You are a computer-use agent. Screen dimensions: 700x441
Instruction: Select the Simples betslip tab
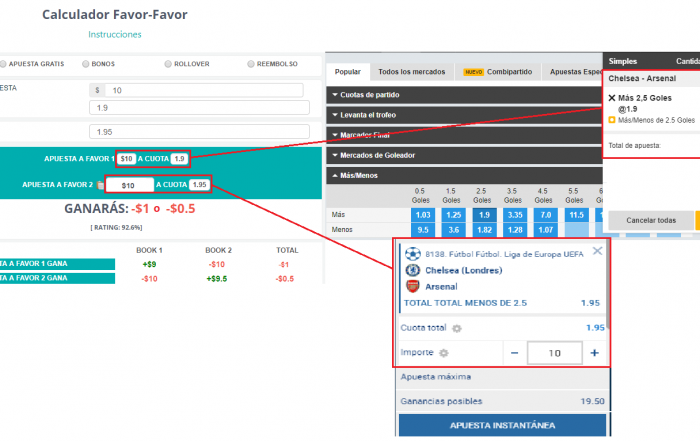click(x=623, y=61)
